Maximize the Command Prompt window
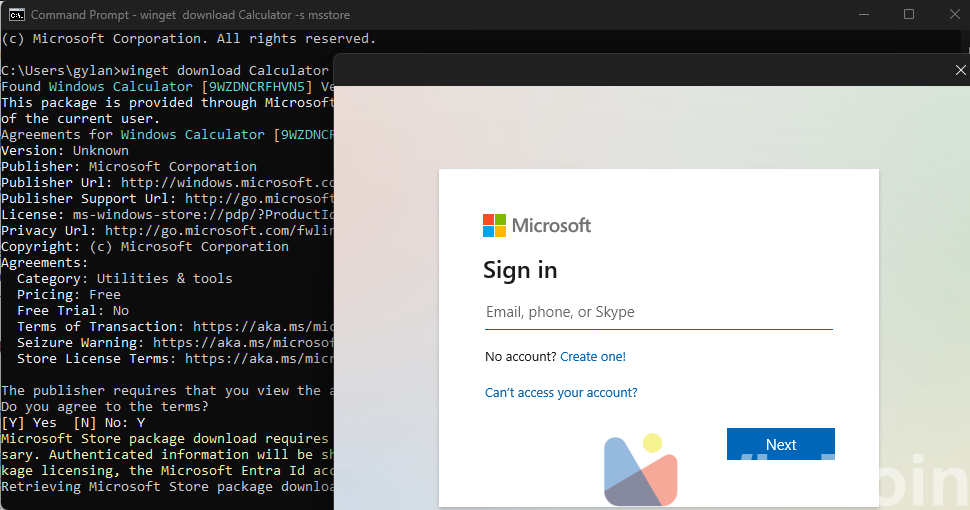Viewport: 970px width, 510px height. click(x=909, y=14)
